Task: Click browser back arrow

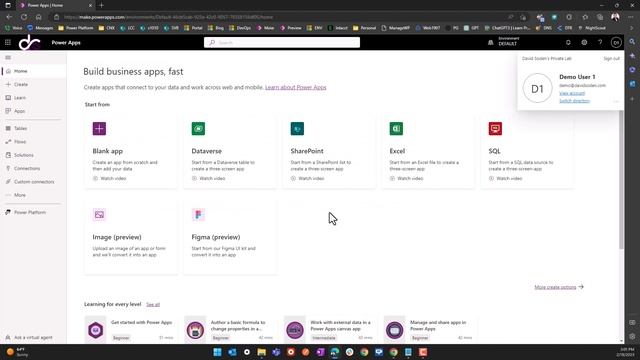Action: 9,17
